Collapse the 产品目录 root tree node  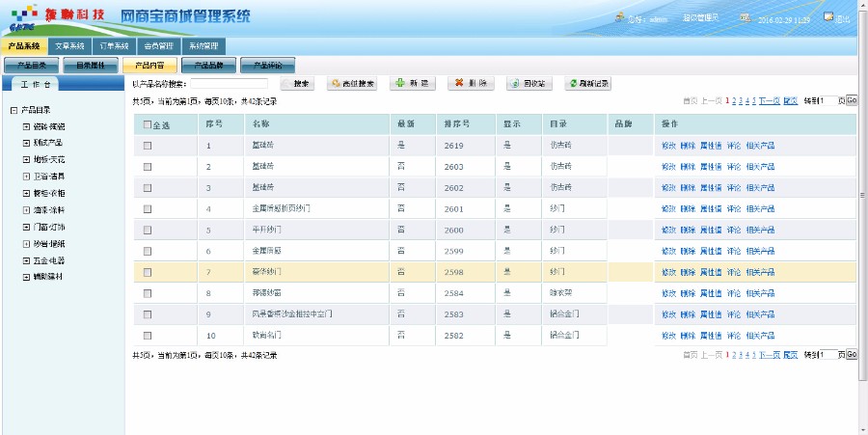coord(14,110)
